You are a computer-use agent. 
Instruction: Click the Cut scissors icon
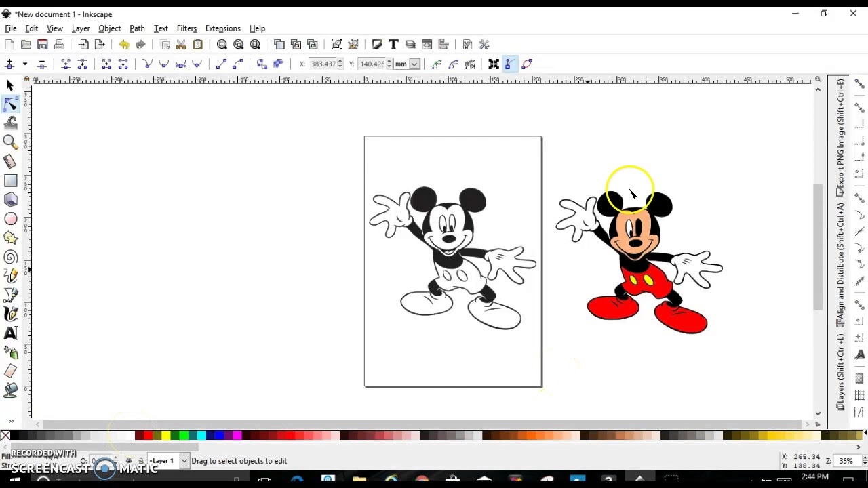pos(181,45)
